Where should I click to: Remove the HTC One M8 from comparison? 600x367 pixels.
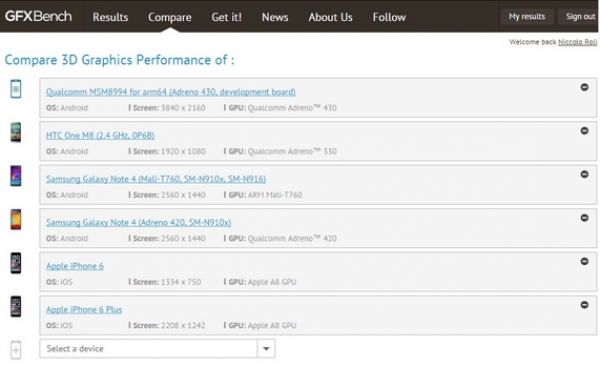click(584, 131)
